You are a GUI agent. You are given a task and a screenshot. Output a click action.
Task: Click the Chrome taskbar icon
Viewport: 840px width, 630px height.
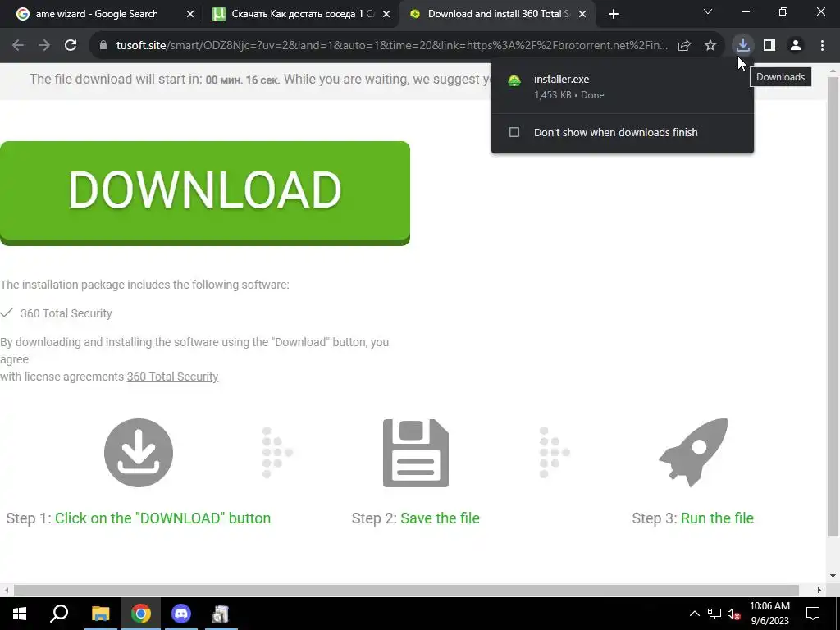[x=141, y=614]
